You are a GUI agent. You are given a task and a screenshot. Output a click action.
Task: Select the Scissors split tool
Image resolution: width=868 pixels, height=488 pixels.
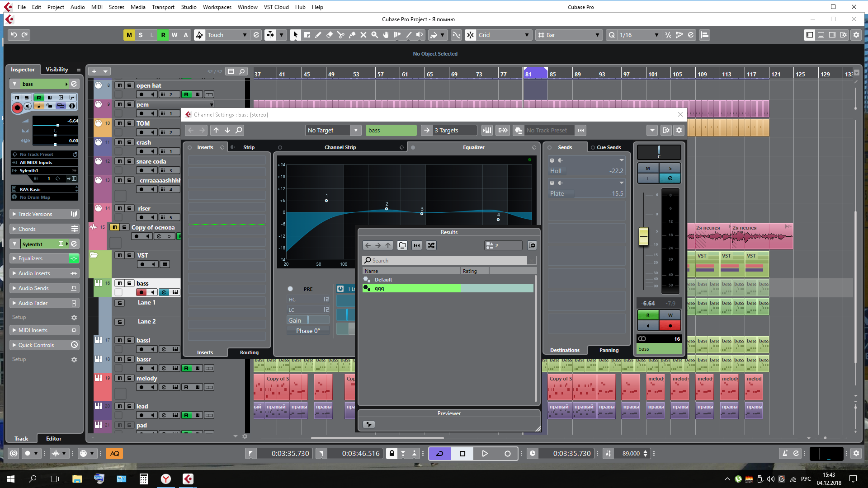(340, 35)
